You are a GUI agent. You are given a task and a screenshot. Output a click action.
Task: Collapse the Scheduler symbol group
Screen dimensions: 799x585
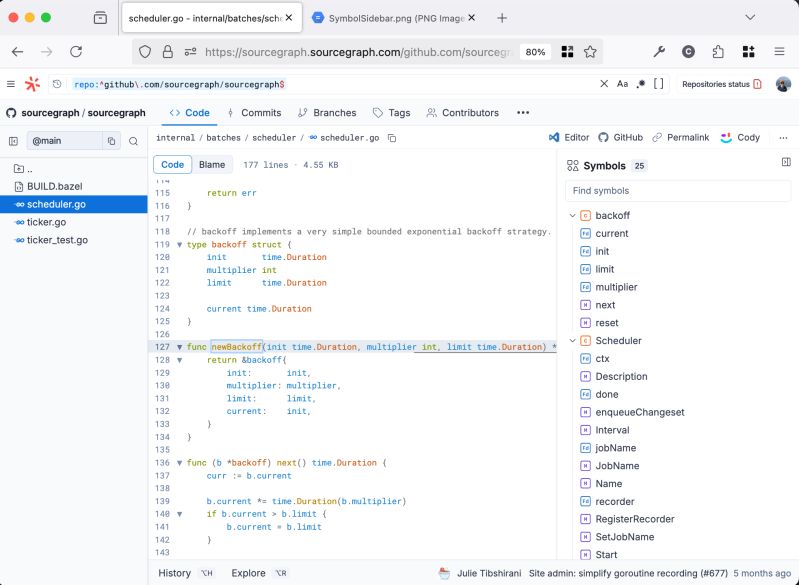click(572, 340)
